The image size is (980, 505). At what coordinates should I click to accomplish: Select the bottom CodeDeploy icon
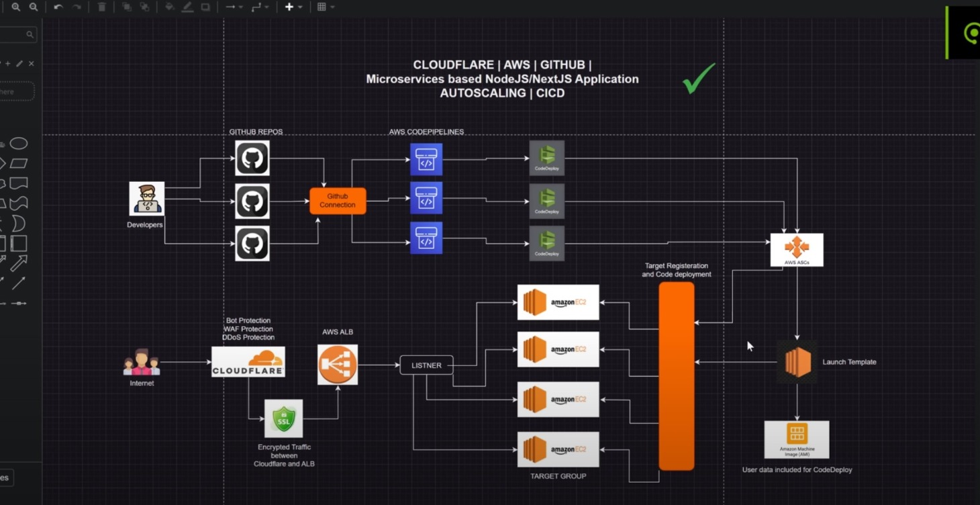547,243
